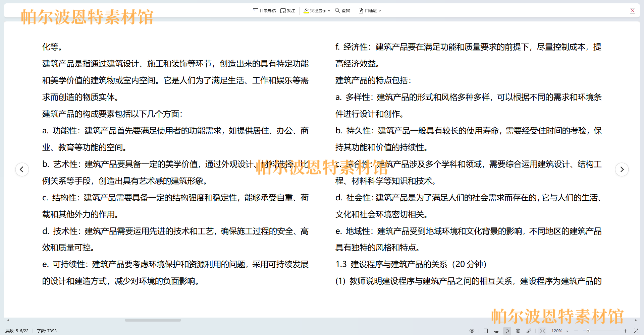Click the comment bubble icon beside 批注
644x335 pixels.
[x=283, y=11]
